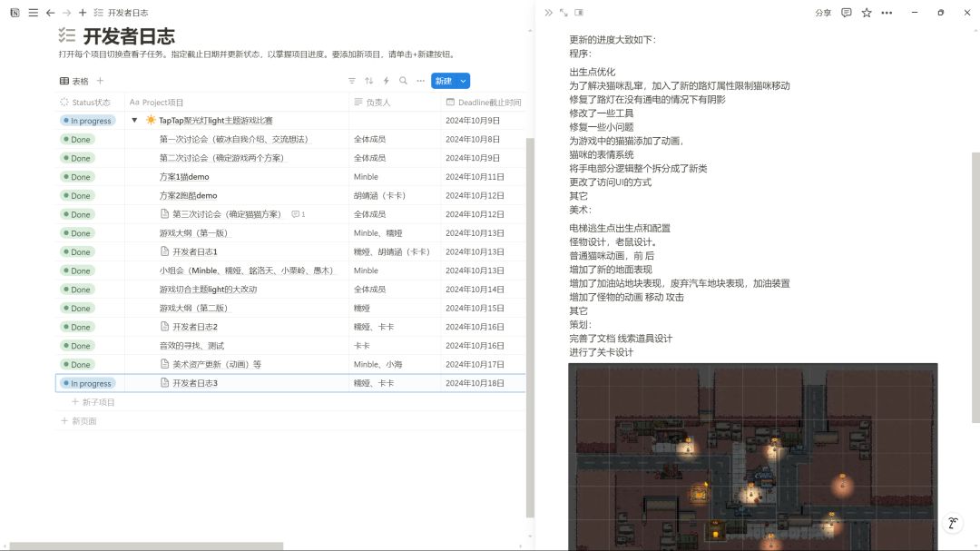The width and height of the screenshot is (980, 551).
Task: Click the game map screenshot image
Action: pos(753,457)
